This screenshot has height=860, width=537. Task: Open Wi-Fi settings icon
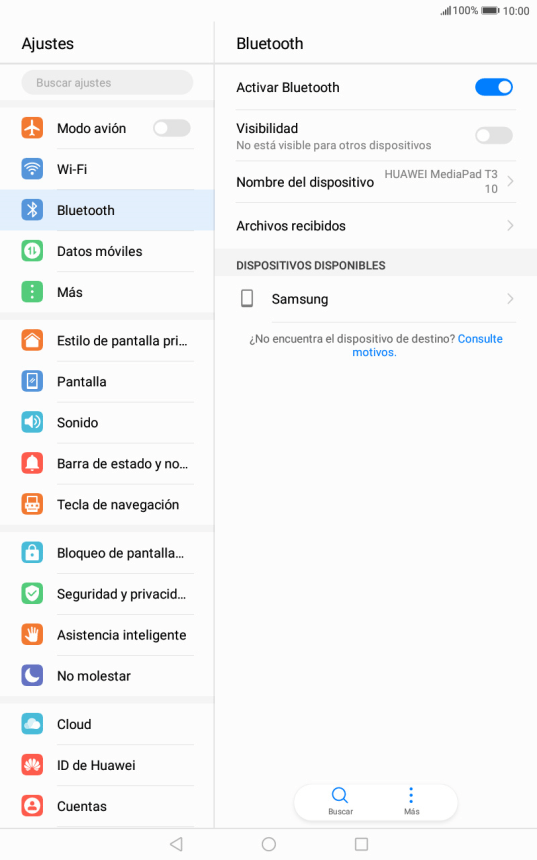pos(32,169)
